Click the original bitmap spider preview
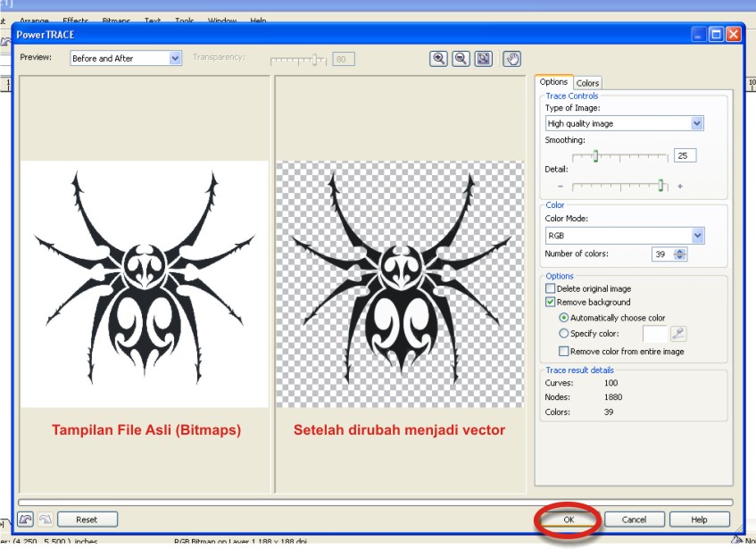Screen dimensions: 756x549 coord(145,284)
